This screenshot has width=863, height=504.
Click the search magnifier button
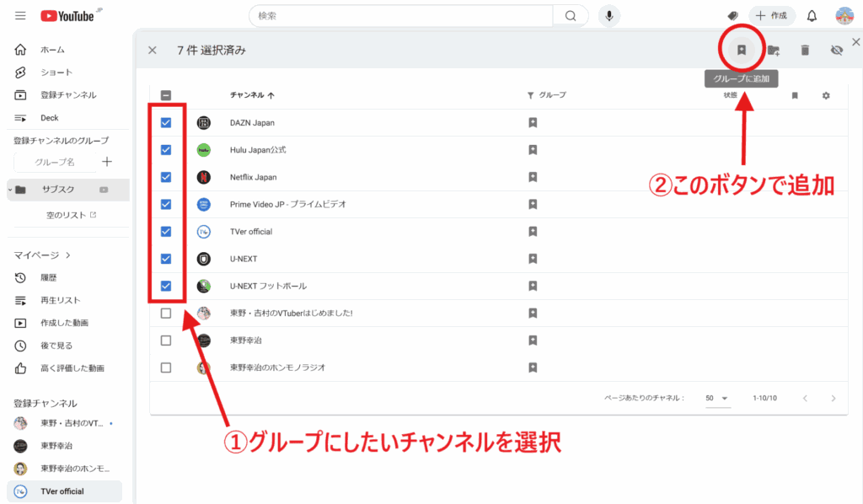pyautogui.click(x=571, y=16)
